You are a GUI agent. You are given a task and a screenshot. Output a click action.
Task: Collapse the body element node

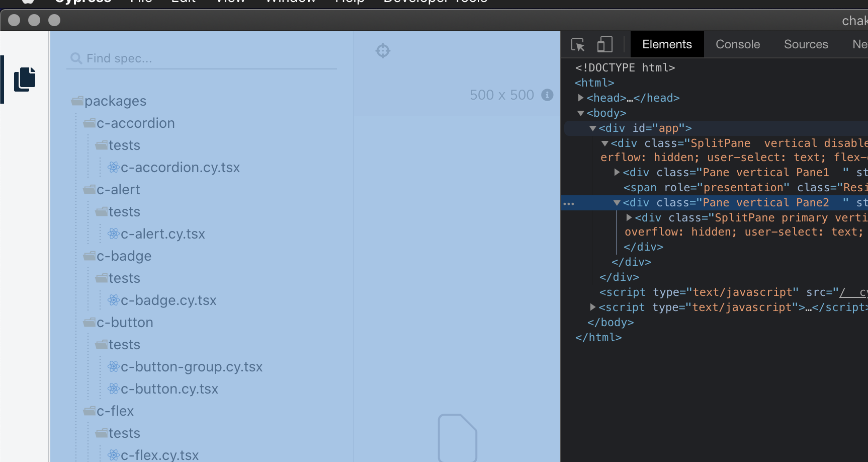point(581,113)
